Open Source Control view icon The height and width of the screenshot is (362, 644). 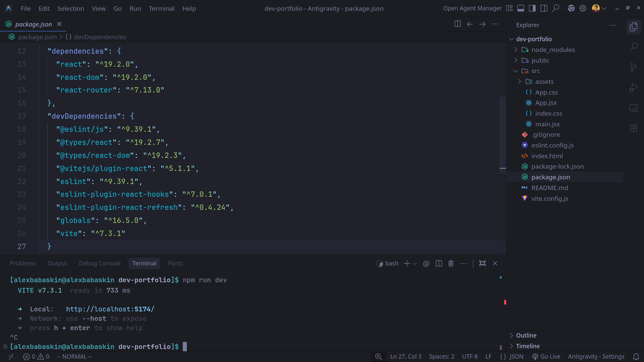pyautogui.click(x=634, y=67)
